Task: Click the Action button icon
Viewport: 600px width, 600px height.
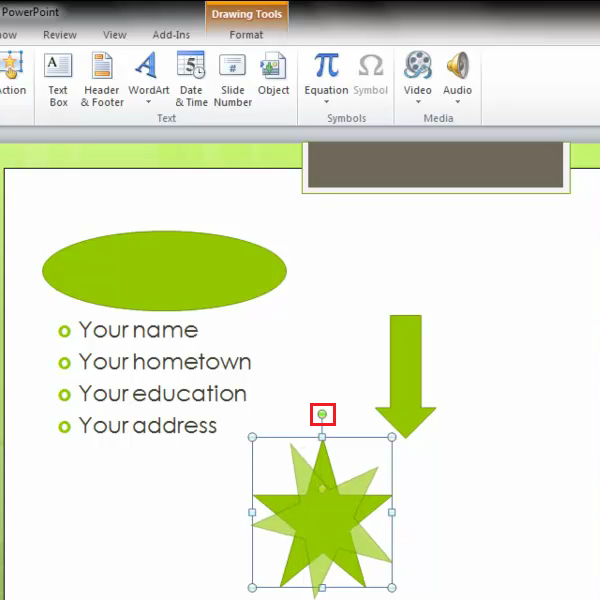Action: (11, 64)
